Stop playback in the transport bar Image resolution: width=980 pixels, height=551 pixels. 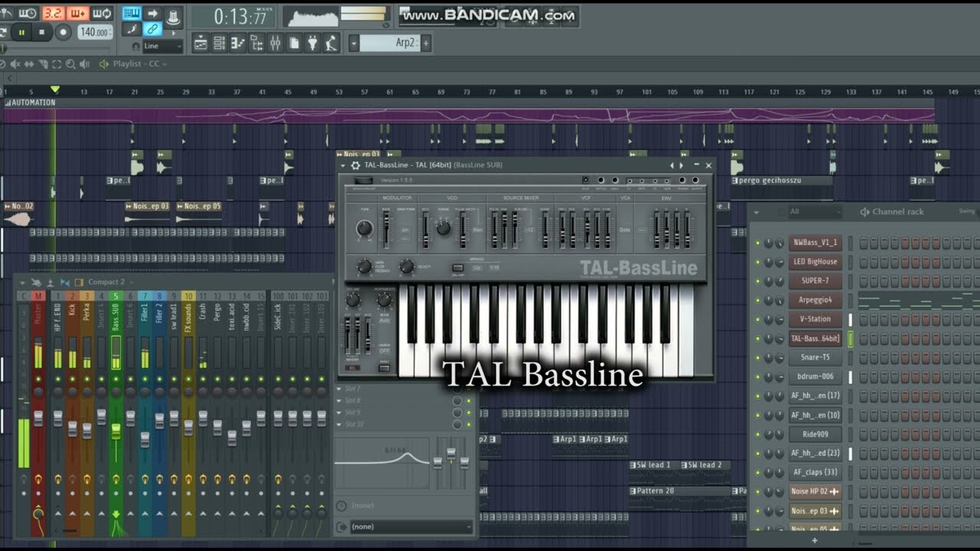pos(42,32)
